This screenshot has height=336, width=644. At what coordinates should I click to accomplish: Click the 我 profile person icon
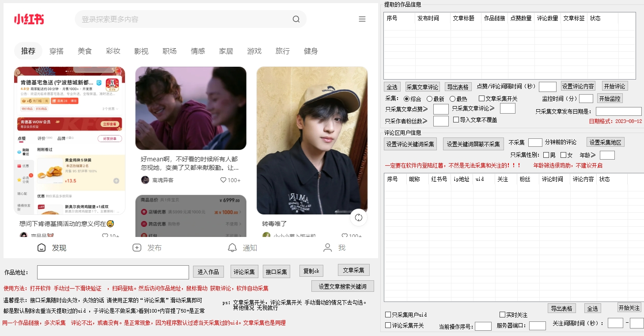(x=327, y=248)
